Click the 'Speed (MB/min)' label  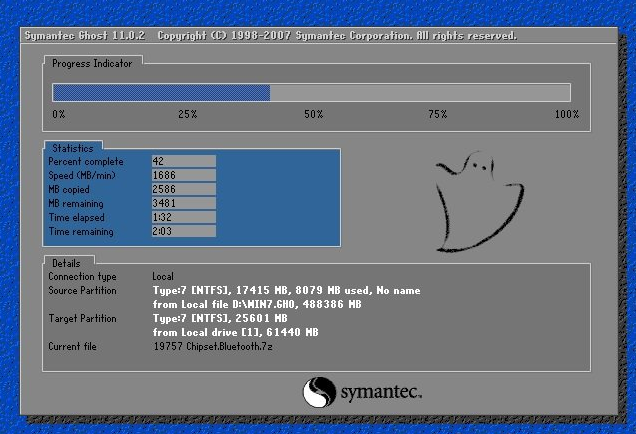pyautogui.click(x=82, y=176)
